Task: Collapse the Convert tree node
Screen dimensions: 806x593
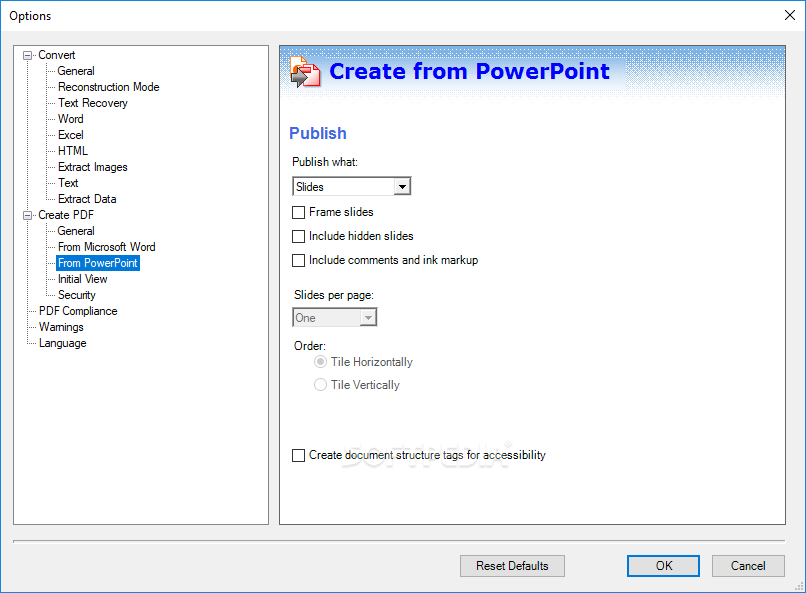Action: 27,55
